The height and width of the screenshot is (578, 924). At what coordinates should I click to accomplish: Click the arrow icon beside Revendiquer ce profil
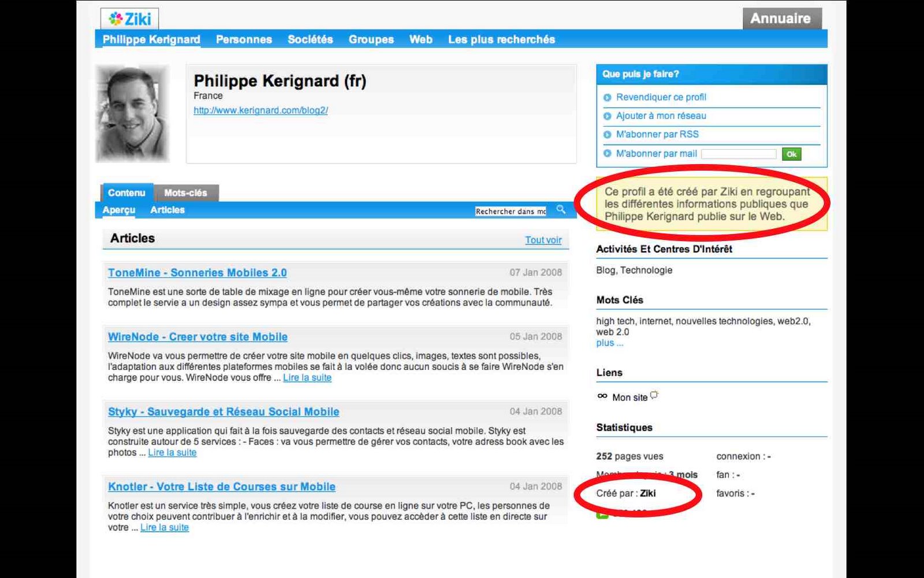click(607, 98)
